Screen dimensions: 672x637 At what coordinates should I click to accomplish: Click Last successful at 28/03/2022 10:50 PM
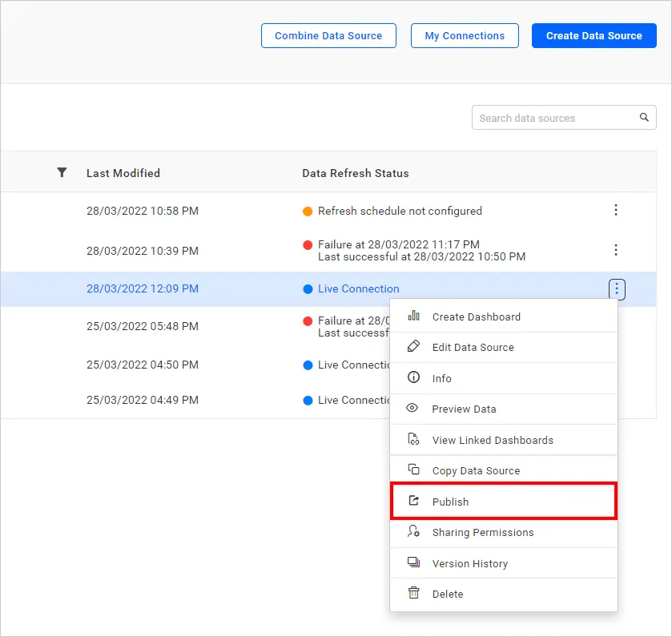click(422, 256)
